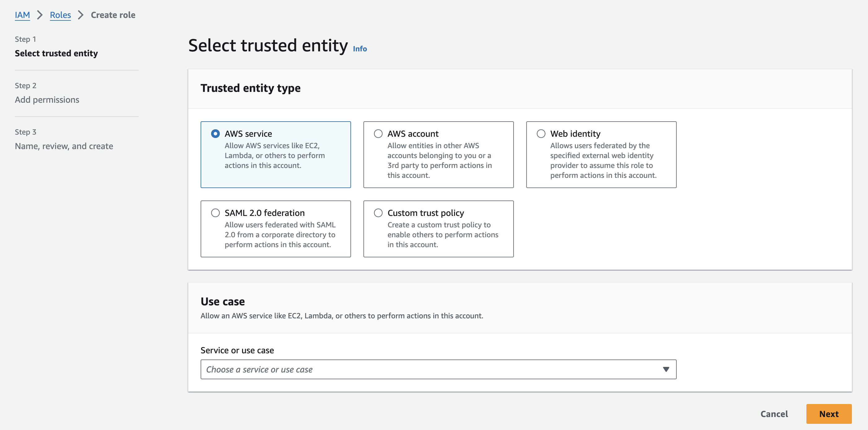The image size is (868, 430).
Task: Select Web identity radio option
Action: pos(541,134)
